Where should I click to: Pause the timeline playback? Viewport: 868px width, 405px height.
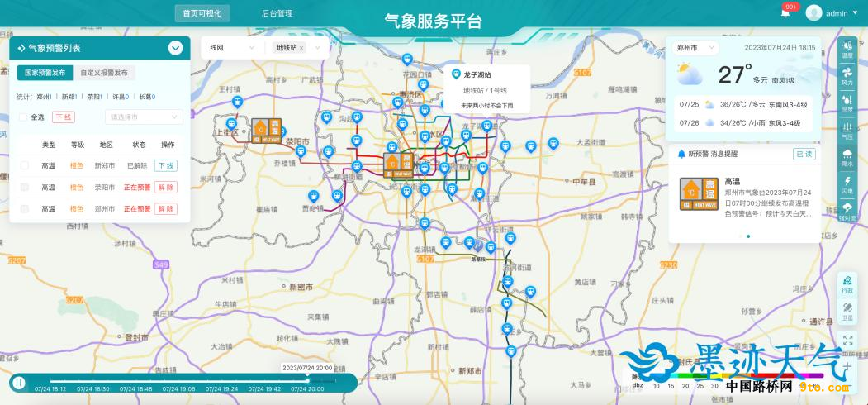pos(19,383)
